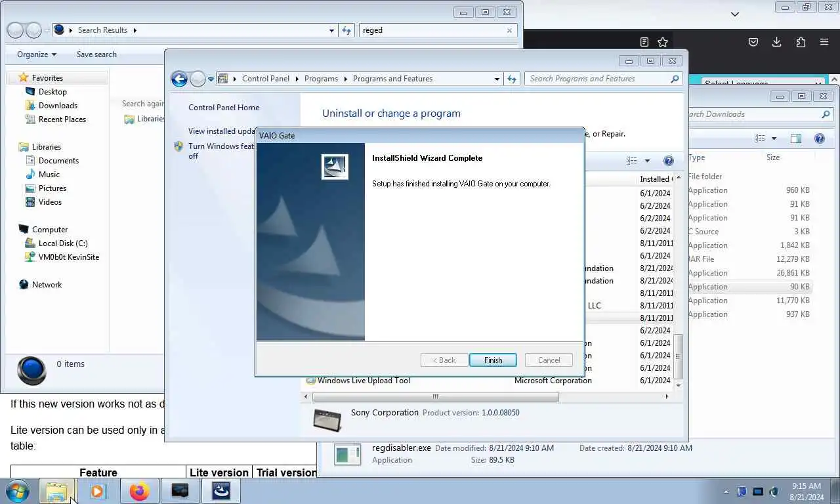Image resolution: width=840 pixels, height=504 pixels.
Task: Select the 90 KB Application row in Downloads
Action: pos(749,287)
